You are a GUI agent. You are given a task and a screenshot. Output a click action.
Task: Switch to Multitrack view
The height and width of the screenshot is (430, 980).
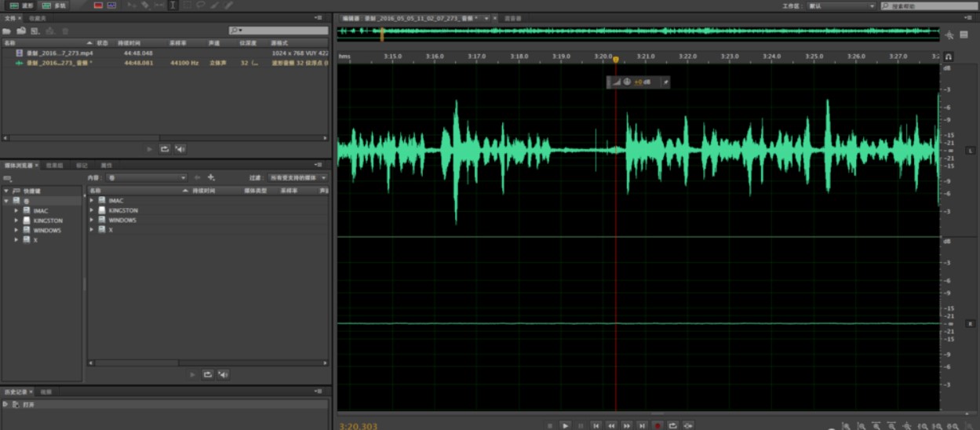(x=54, y=5)
